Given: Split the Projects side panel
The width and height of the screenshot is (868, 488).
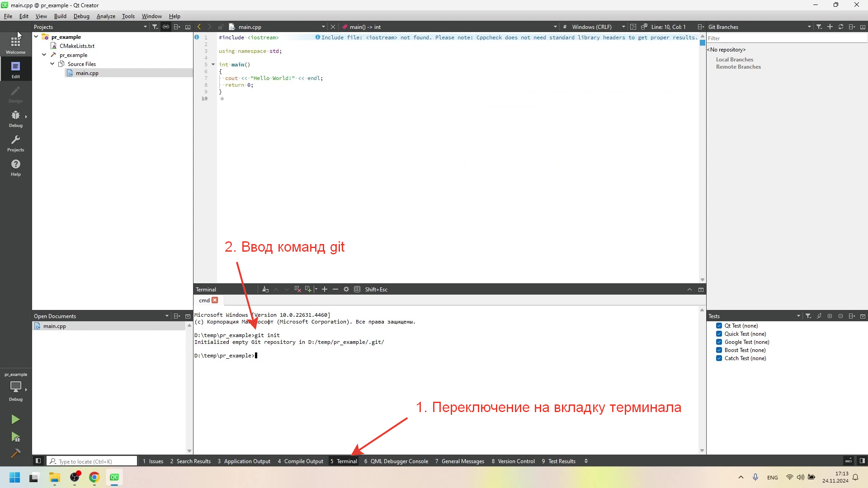Looking at the screenshot, I should pos(177,27).
